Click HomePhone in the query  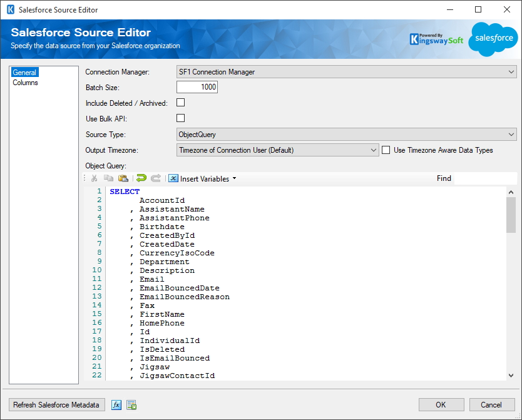tap(162, 323)
